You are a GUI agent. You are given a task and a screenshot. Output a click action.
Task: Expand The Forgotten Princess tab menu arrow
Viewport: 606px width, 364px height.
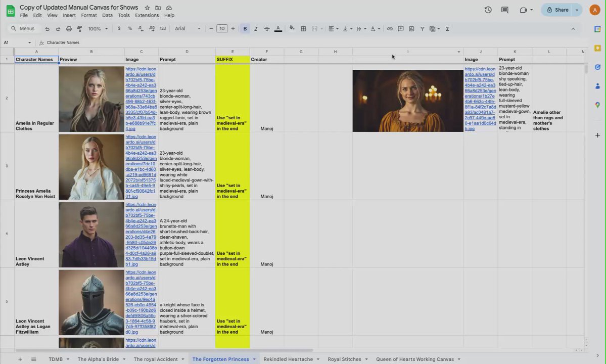click(254, 359)
